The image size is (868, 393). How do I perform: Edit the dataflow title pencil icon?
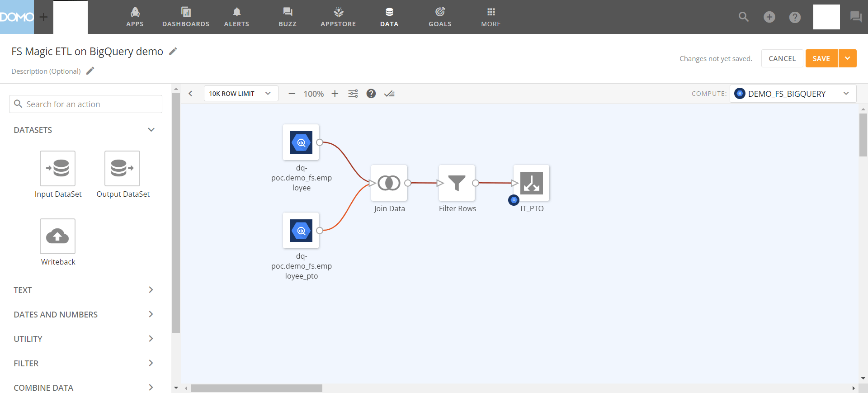[x=173, y=52]
